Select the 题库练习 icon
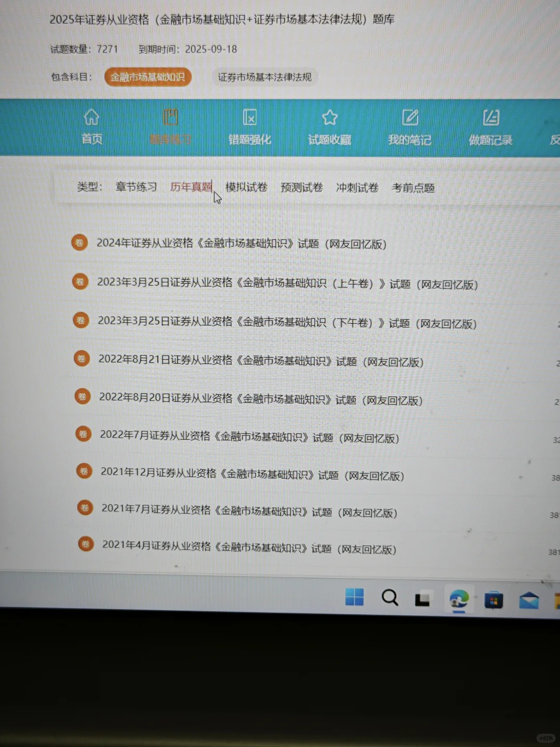560x747 pixels. 171,118
